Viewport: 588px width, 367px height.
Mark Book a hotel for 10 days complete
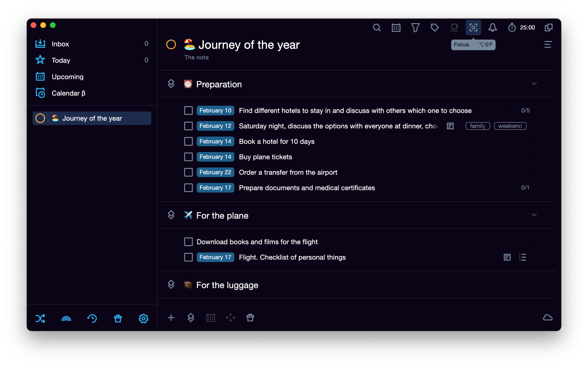click(188, 141)
